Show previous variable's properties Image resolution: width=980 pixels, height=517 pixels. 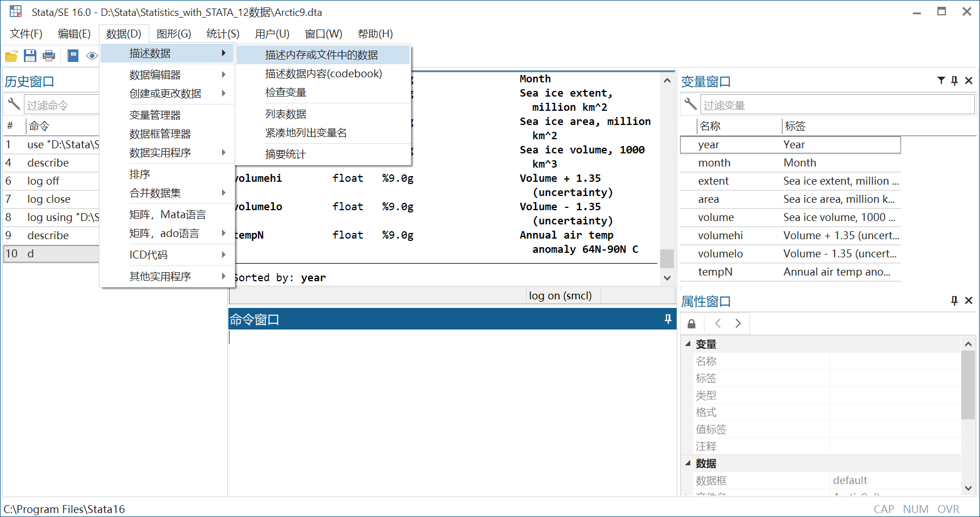click(718, 323)
